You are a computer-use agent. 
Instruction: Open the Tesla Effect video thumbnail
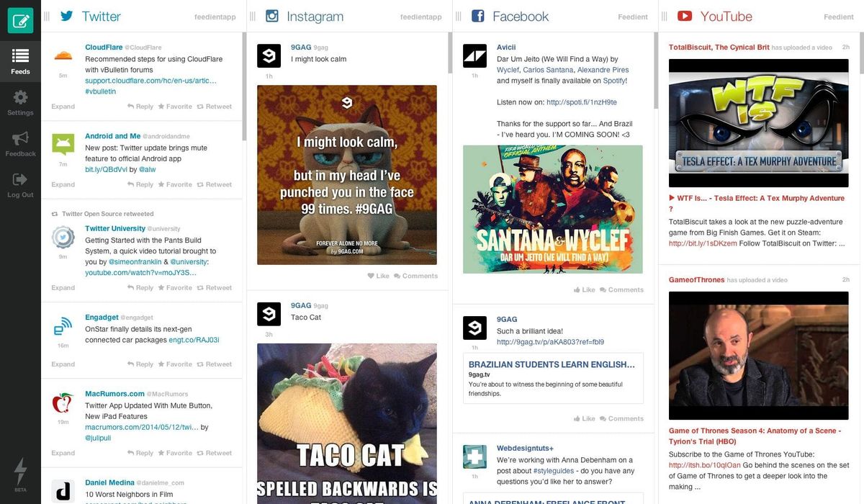click(x=759, y=123)
